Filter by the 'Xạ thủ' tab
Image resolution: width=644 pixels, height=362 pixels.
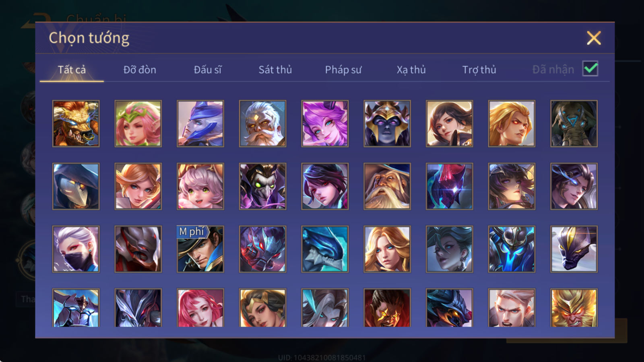click(411, 70)
